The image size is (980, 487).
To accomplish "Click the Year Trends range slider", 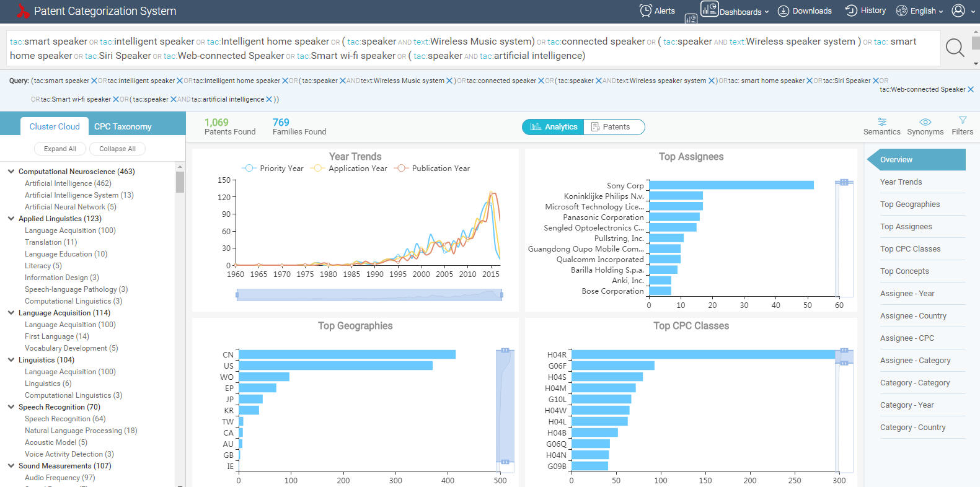I will click(369, 295).
